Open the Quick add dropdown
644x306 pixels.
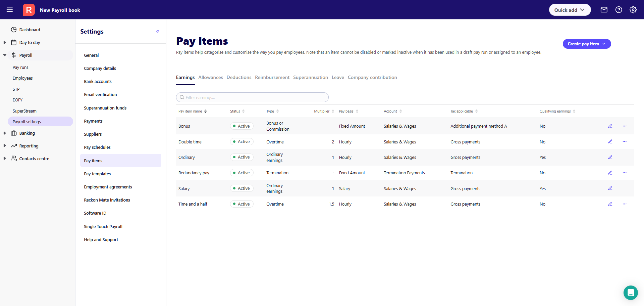point(570,10)
